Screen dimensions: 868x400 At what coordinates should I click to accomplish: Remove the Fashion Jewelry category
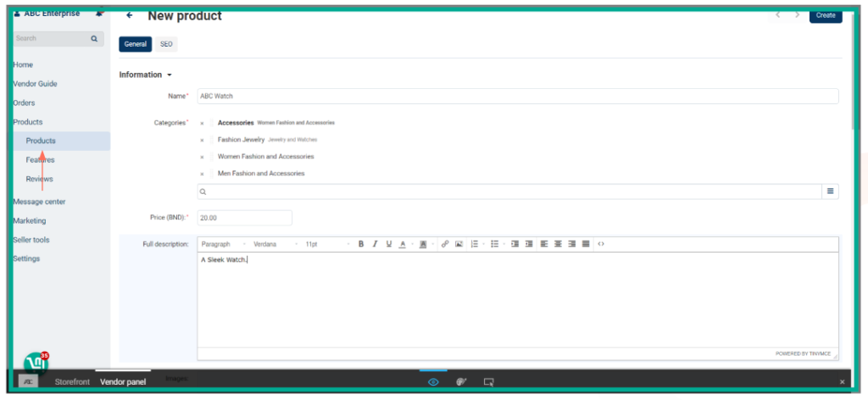pos(202,140)
